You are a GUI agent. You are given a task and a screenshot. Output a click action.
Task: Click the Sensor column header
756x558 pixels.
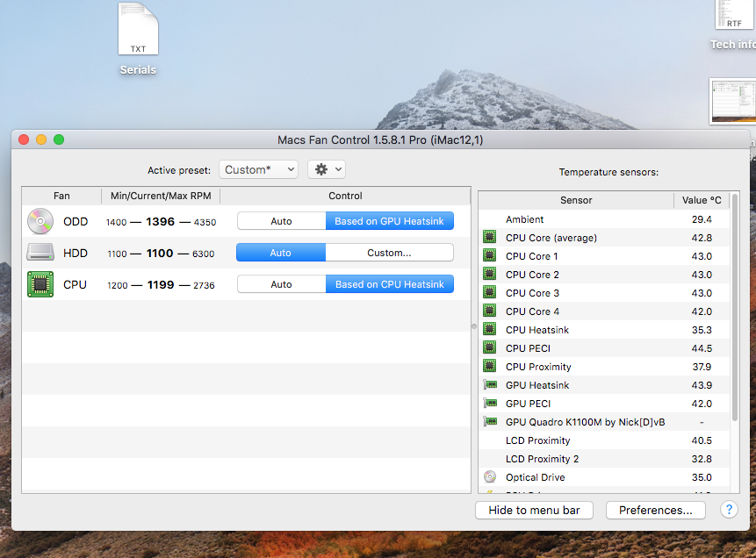tap(576, 200)
